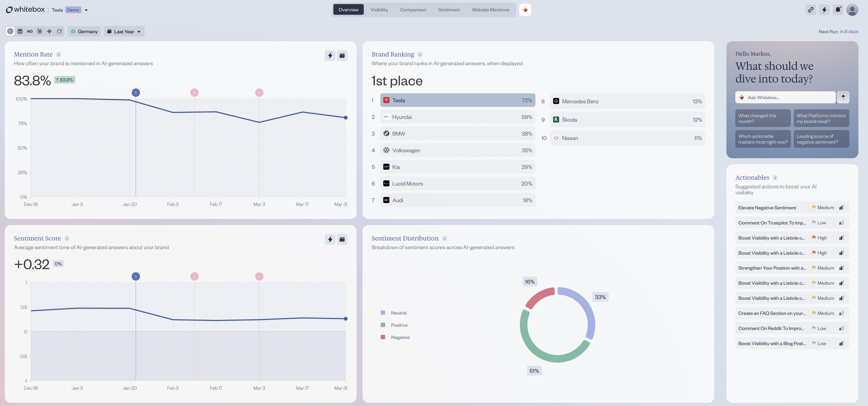Select the ChatGPT platform filter
Viewport: 868px width, 406px height.
[10, 31]
